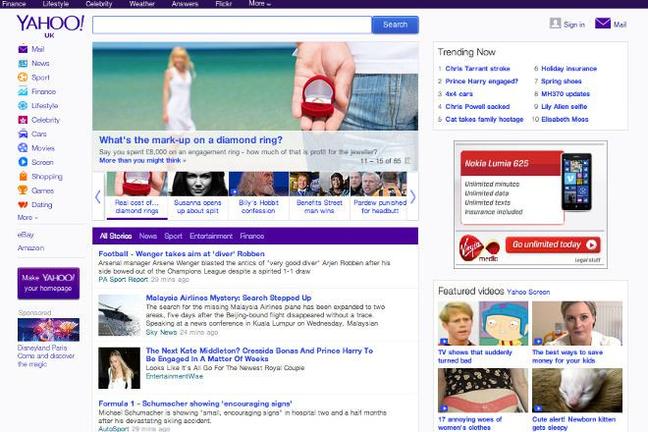The height and width of the screenshot is (432, 648).
Task: Expand More in the left sidebar
Action: (27, 217)
